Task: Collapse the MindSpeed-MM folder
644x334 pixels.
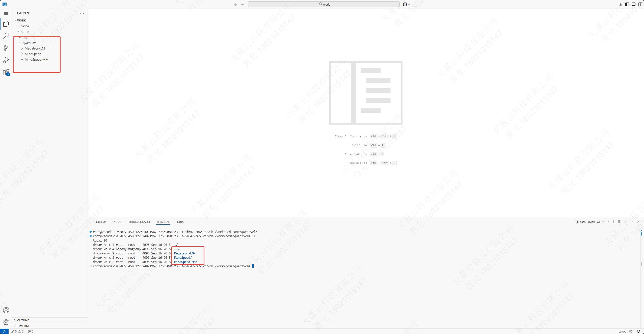Action: point(50,59)
